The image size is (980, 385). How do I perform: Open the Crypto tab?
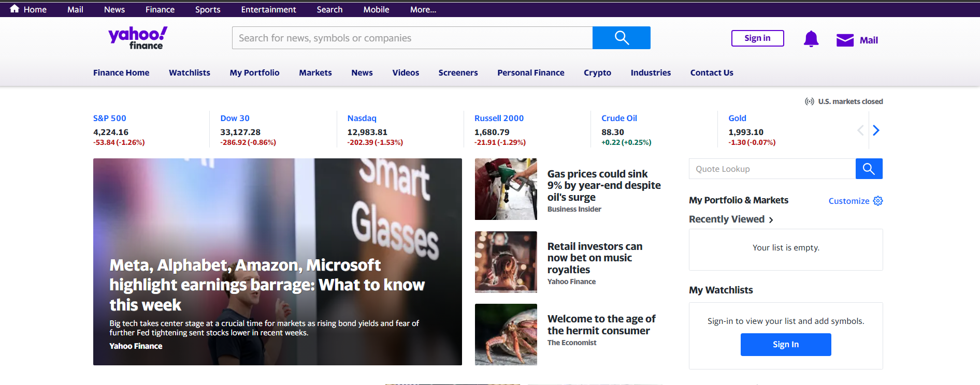tap(597, 72)
